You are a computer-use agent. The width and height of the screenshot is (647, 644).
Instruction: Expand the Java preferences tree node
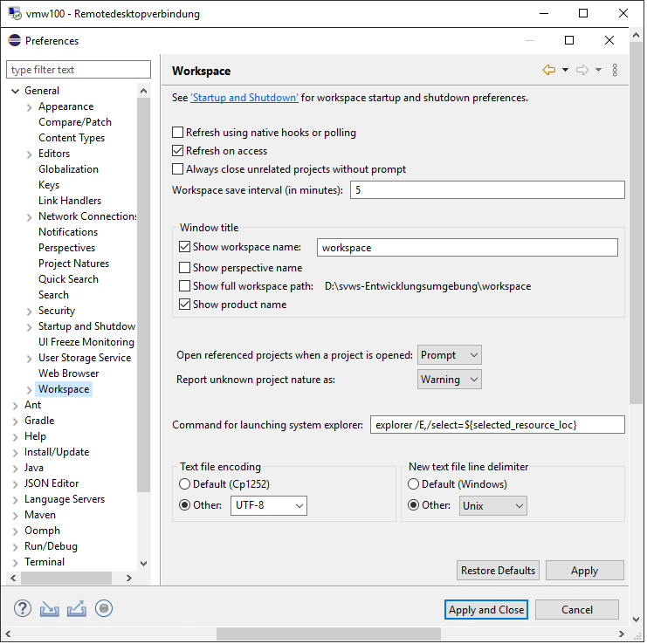point(16,468)
